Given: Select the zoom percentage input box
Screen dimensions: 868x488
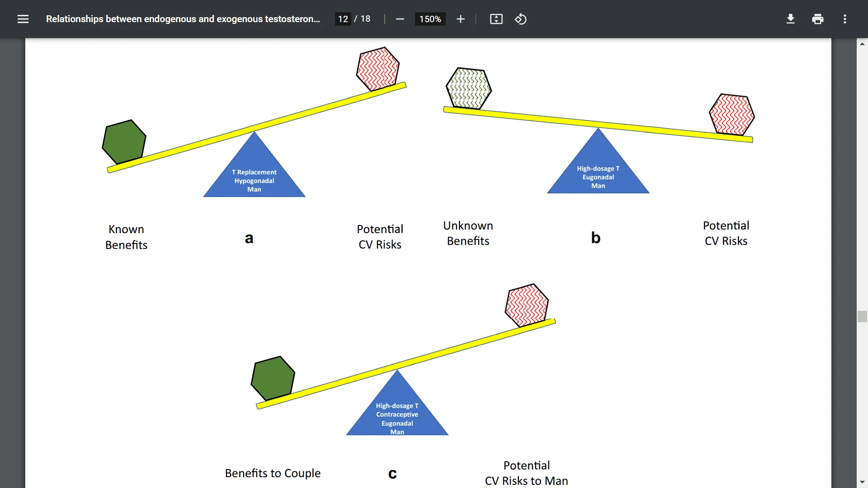Looking at the screenshot, I should click(430, 19).
